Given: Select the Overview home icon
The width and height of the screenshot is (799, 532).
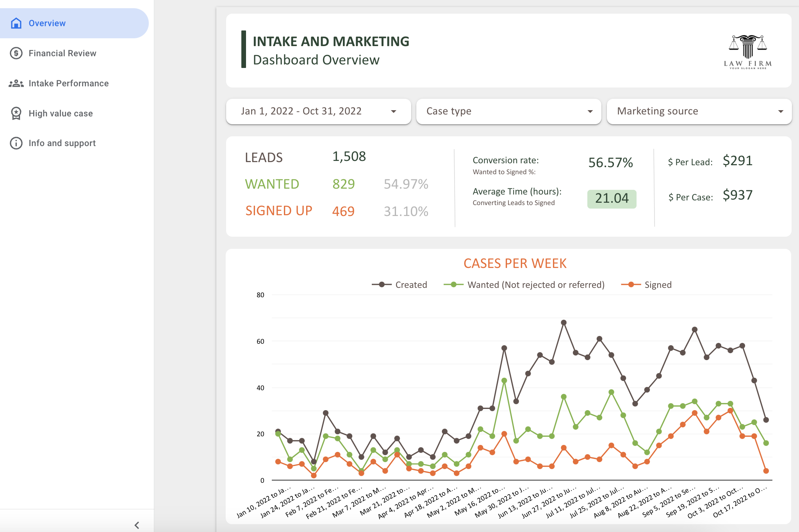Looking at the screenshot, I should tap(16, 23).
